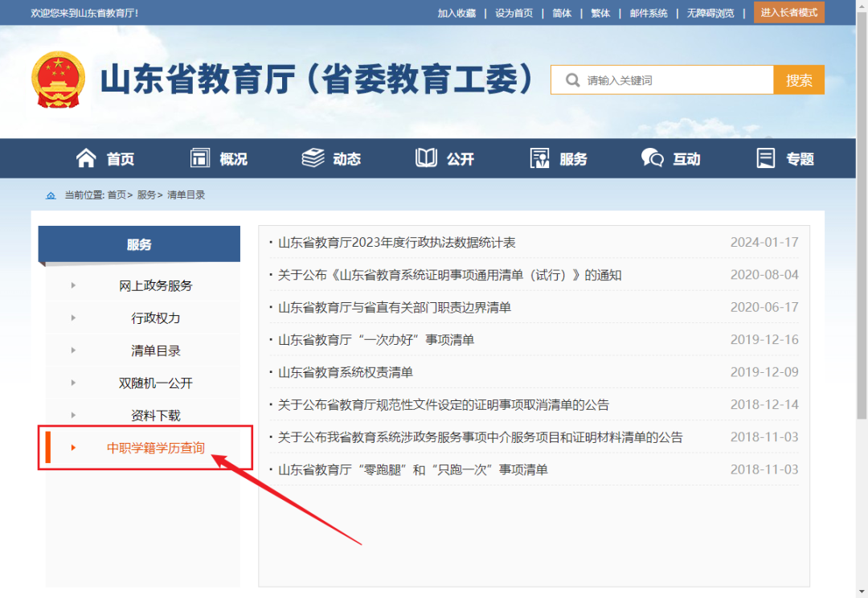Open 山东省教育厅与省直有关部门职责边界清单
Screen dimensions: 868x598
[394, 307]
